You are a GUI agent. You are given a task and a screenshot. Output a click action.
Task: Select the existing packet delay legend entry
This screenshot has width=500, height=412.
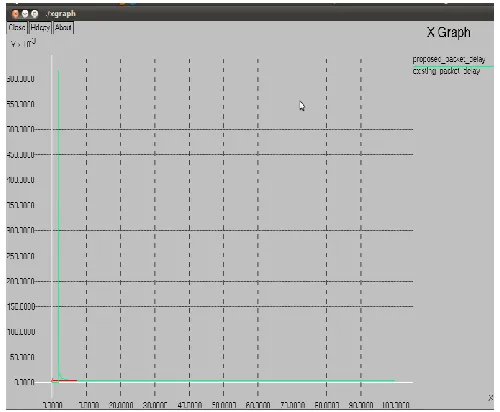[446, 71]
